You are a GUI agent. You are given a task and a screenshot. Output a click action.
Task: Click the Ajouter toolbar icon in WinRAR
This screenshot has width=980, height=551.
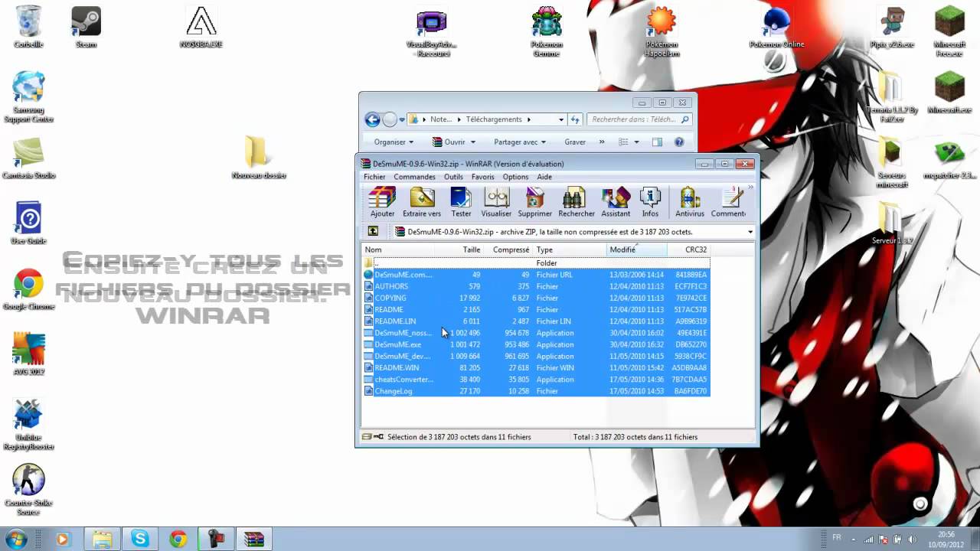click(382, 202)
